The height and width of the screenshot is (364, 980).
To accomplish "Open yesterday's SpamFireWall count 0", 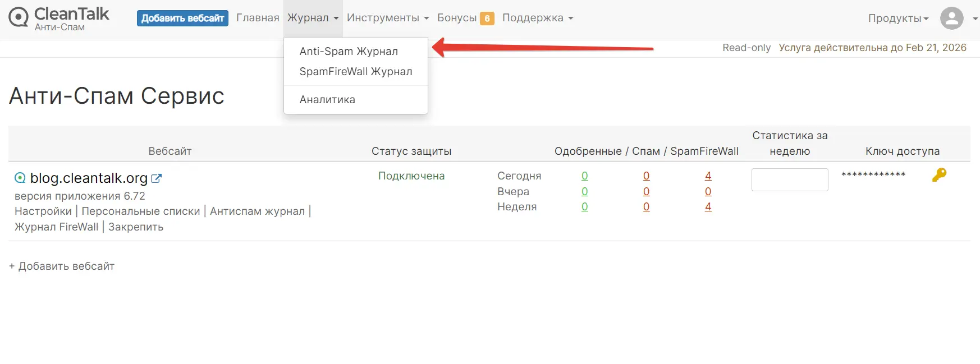I will click(x=708, y=191).
